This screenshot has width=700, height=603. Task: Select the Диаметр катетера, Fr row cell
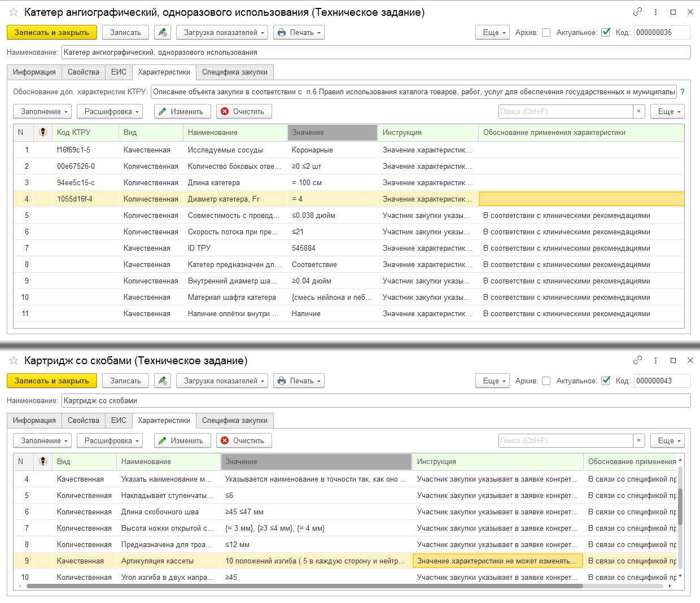235,199
